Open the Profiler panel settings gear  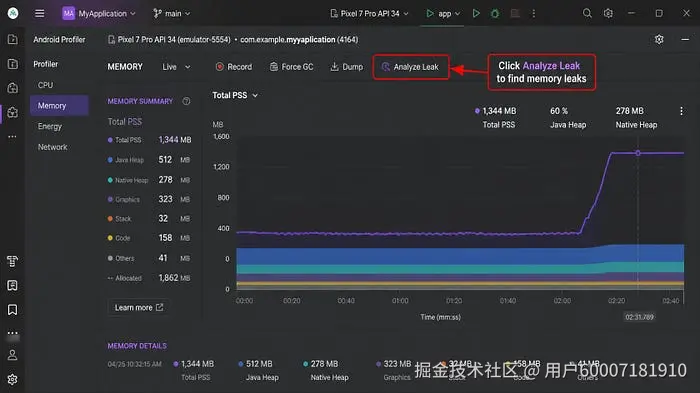659,39
